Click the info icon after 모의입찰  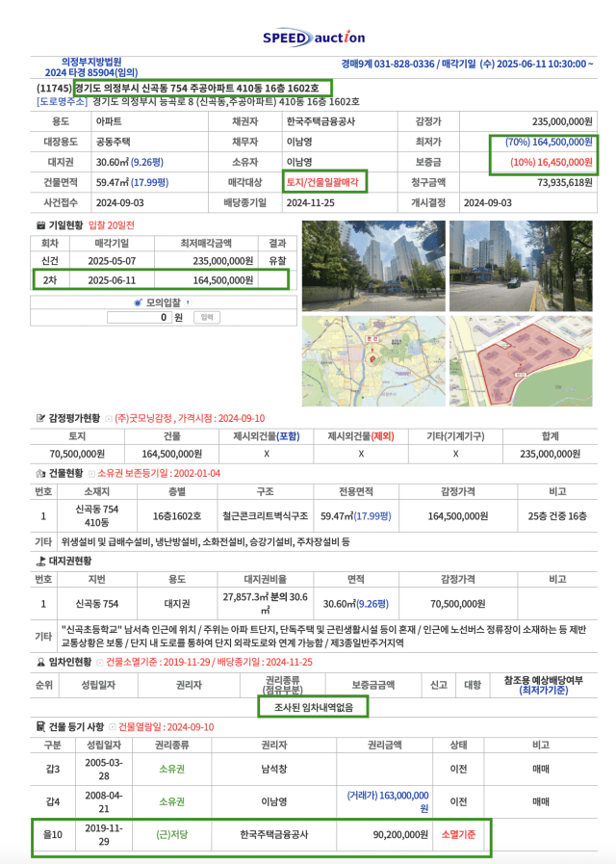(188, 301)
